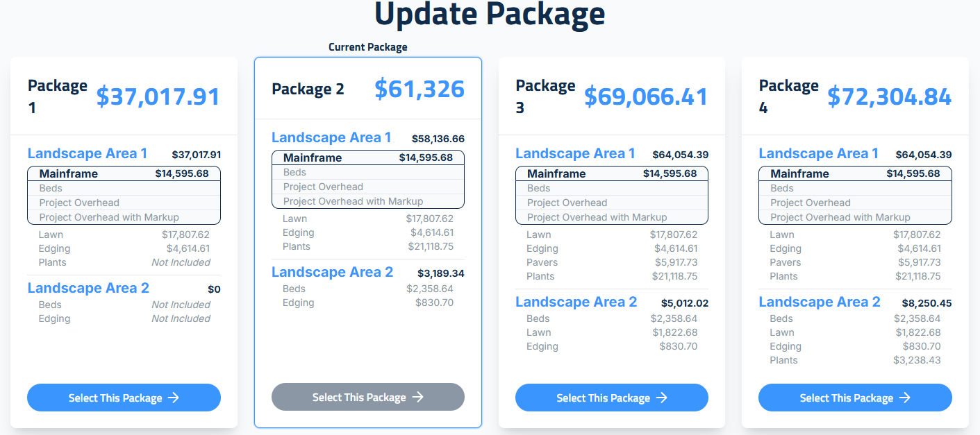
Task: Choose Package 4 using Select This Package
Action: click(x=854, y=398)
